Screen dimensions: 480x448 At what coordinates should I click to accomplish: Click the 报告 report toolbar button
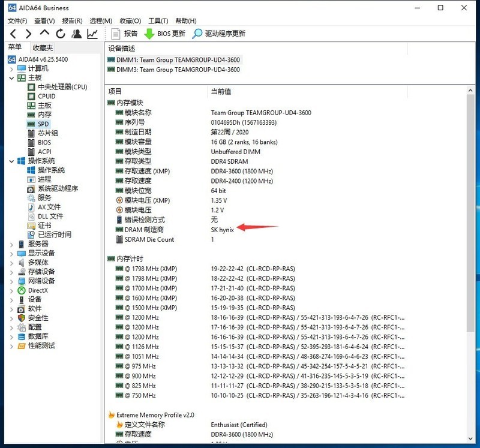tap(124, 34)
